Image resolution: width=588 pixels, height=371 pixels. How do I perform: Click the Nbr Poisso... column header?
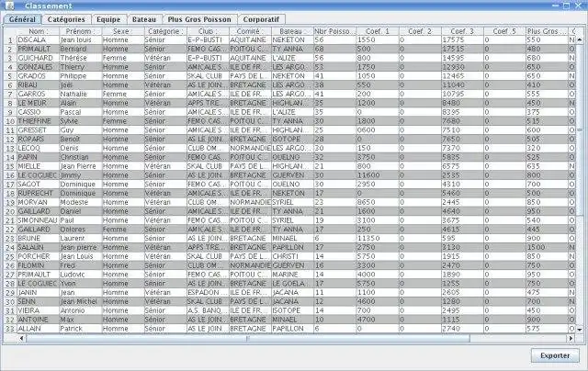tap(334, 31)
